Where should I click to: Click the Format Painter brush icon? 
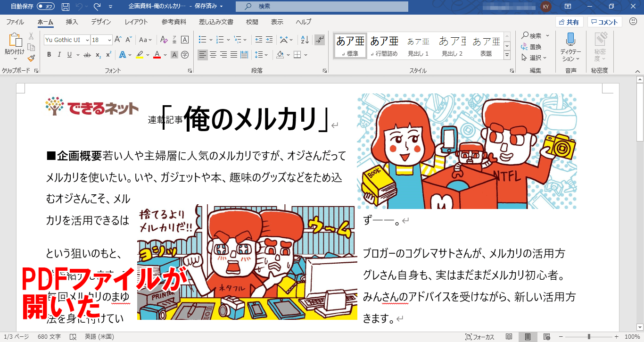(31, 58)
